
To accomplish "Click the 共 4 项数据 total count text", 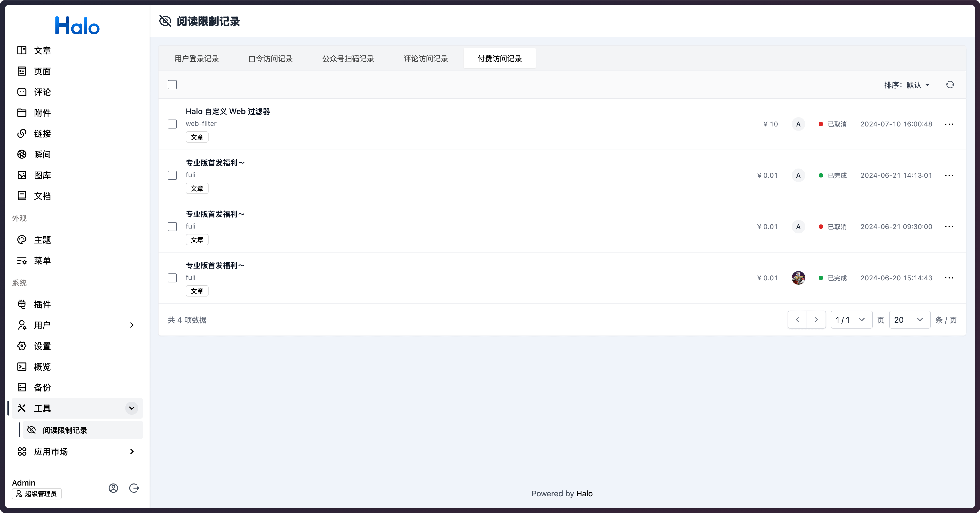I will tap(187, 320).
